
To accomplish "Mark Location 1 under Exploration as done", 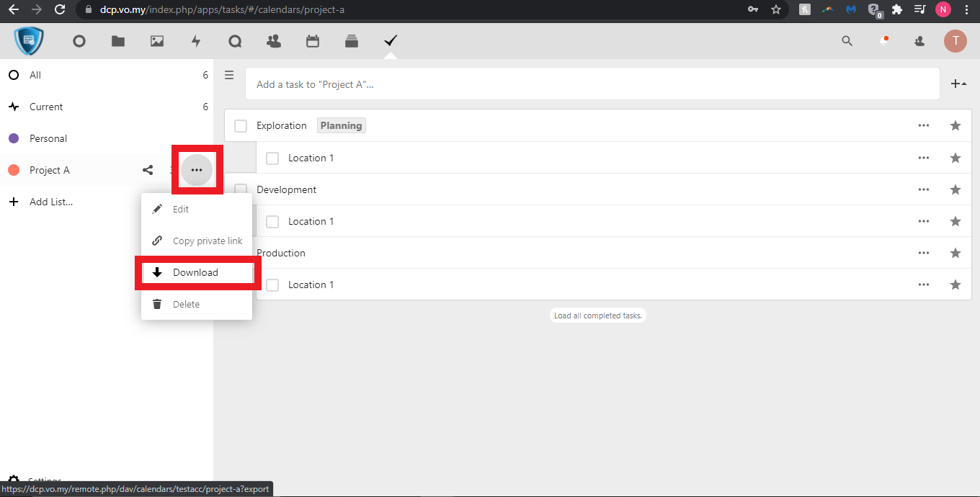I will tap(272, 158).
